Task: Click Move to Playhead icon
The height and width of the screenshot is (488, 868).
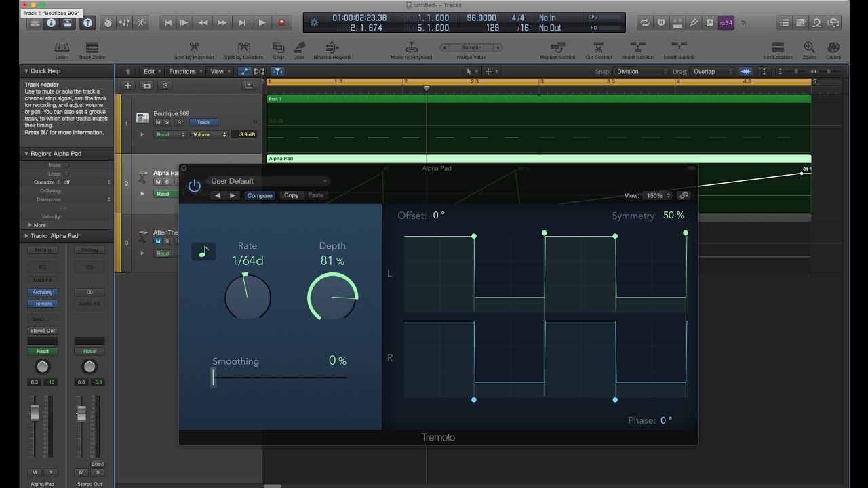Action: [411, 47]
